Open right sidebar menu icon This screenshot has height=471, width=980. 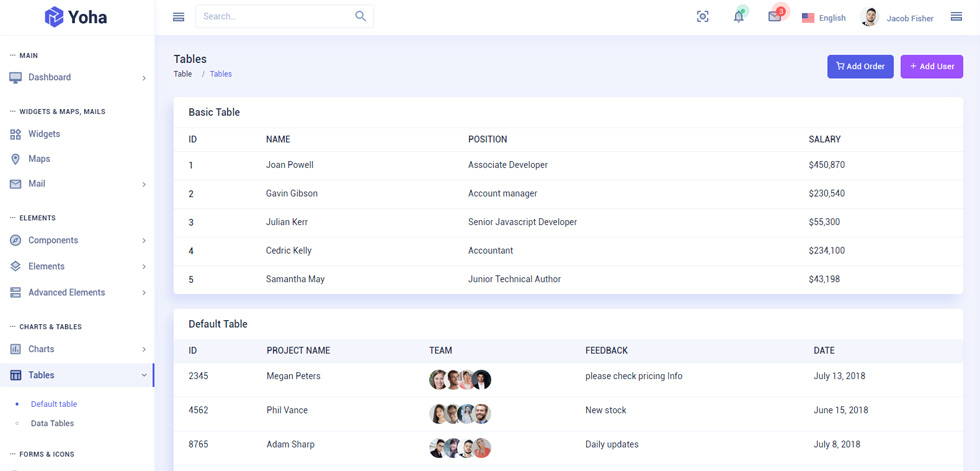click(956, 17)
